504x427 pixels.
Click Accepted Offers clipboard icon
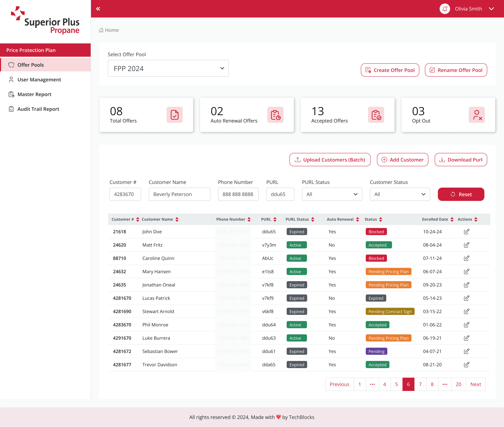tap(376, 115)
